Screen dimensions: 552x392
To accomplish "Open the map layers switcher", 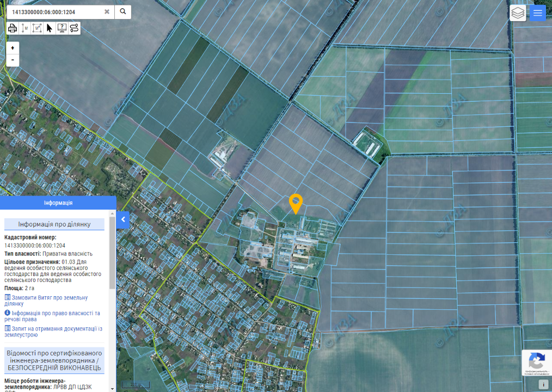I will [518, 14].
